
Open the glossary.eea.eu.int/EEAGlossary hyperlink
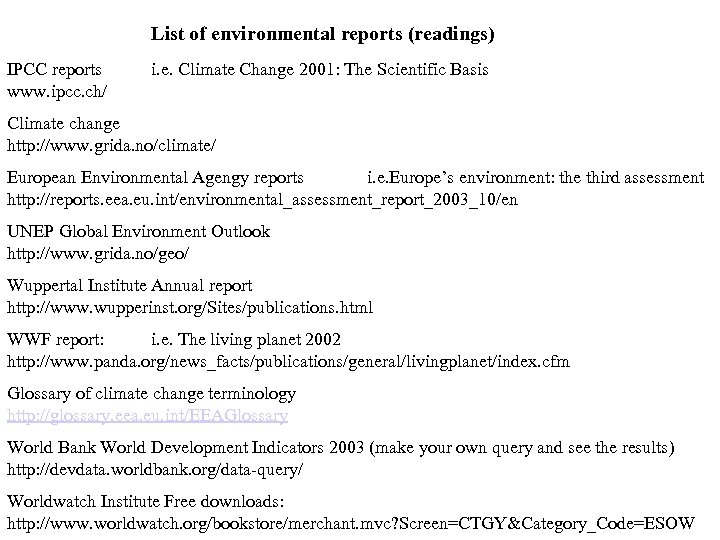coord(147,416)
